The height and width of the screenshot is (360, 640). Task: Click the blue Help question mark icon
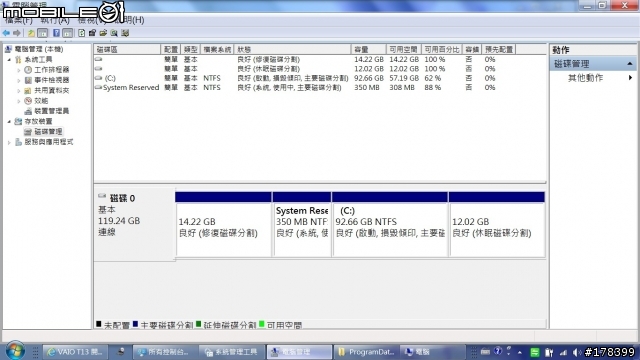point(56,33)
